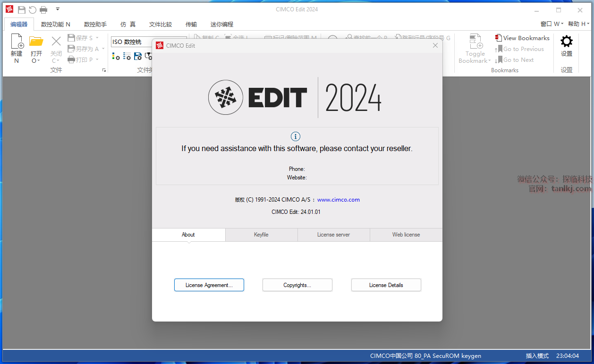Click the print icon in quick access toolbar
This screenshot has height=364, width=594.
point(43,9)
